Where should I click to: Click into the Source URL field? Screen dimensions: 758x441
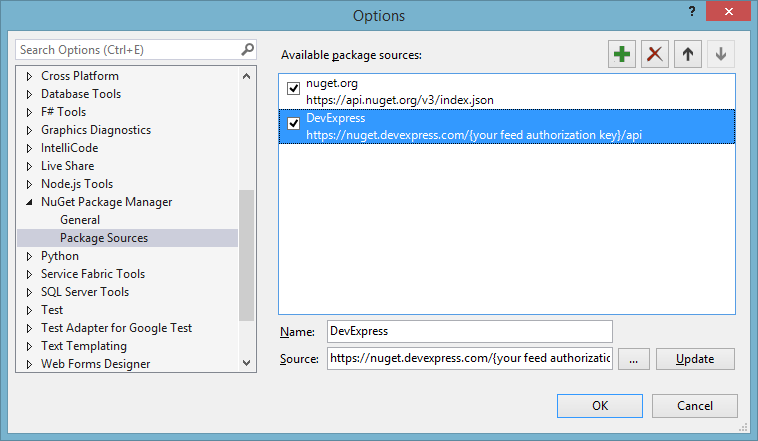tap(469, 358)
